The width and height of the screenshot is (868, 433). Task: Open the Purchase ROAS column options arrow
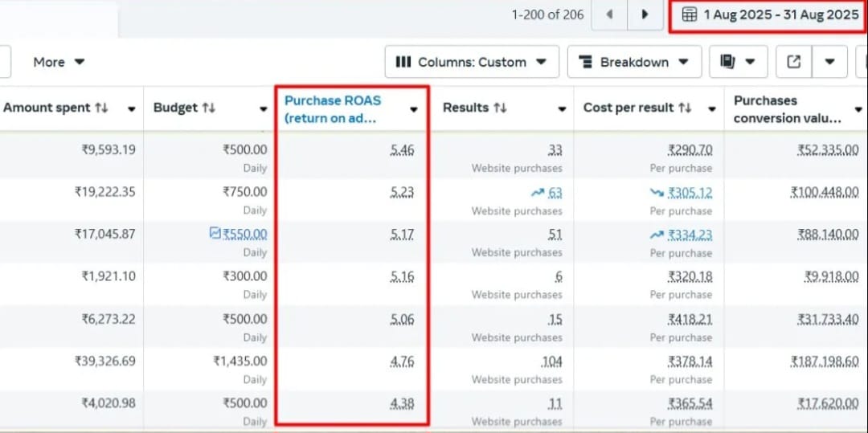414,109
